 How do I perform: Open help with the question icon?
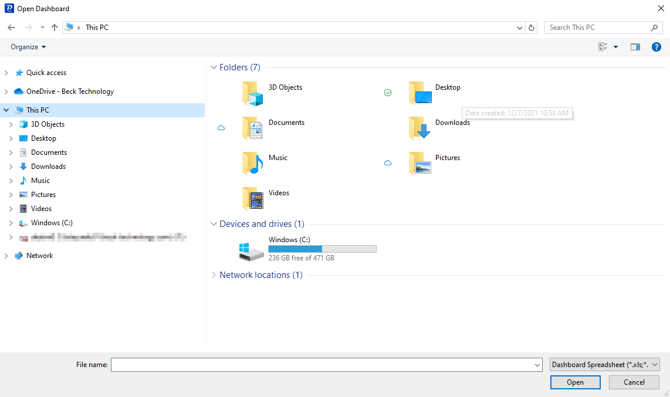[656, 47]
